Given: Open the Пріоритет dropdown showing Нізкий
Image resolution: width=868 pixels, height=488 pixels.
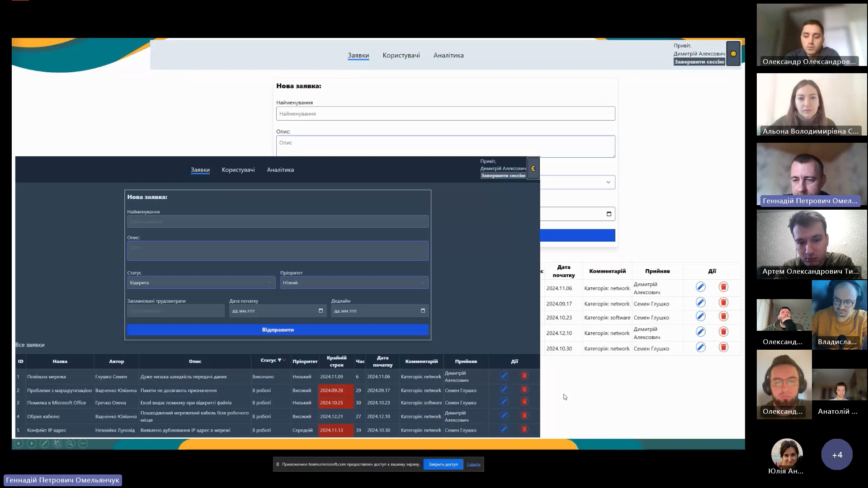Looking at the screenshot, I should click(354, 283).
